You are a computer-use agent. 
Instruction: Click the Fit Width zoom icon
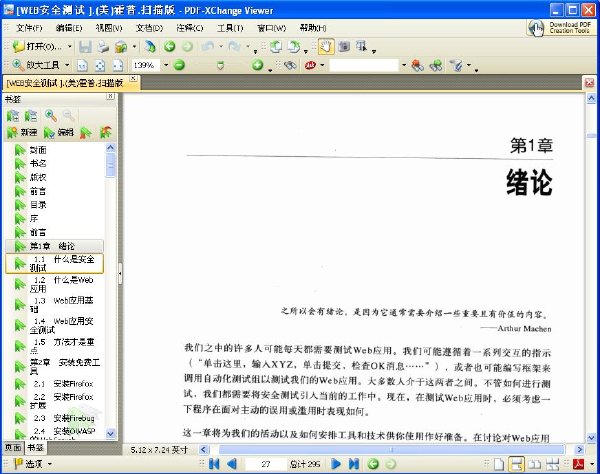pyautogui.click(x=118, y=65)
